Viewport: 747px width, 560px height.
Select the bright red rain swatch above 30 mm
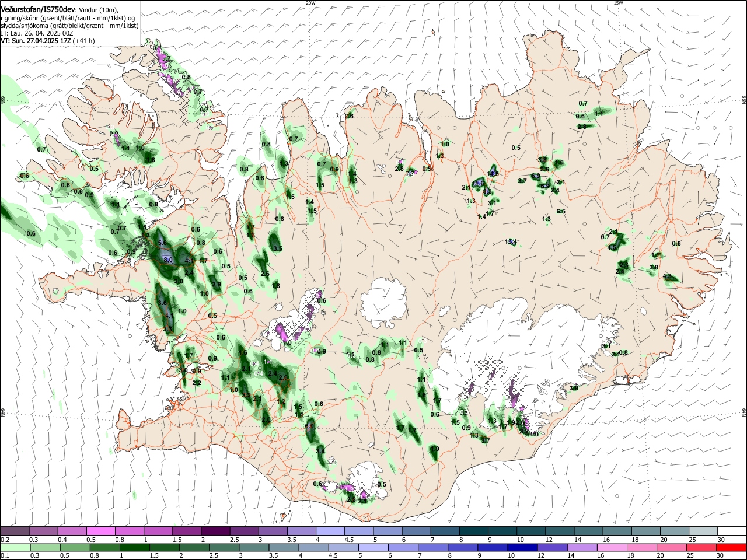click(x=732, y=547)
